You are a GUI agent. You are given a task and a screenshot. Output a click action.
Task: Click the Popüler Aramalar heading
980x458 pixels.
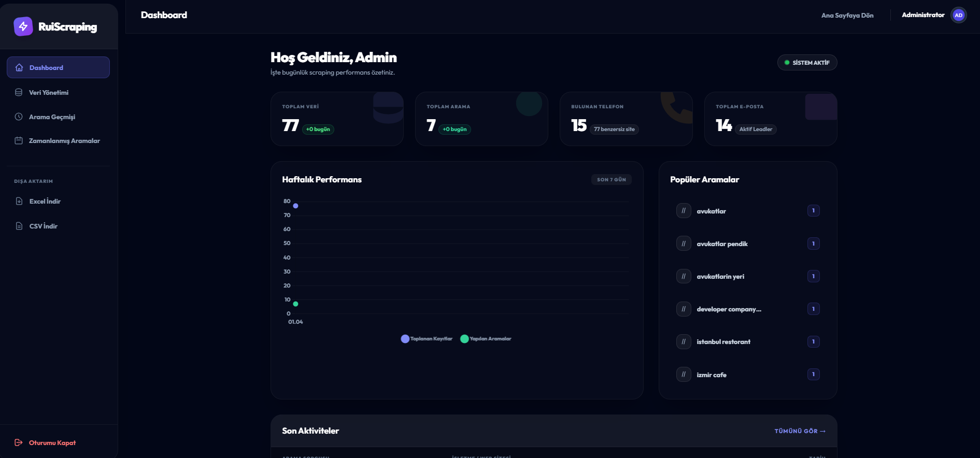click(705, 179)
